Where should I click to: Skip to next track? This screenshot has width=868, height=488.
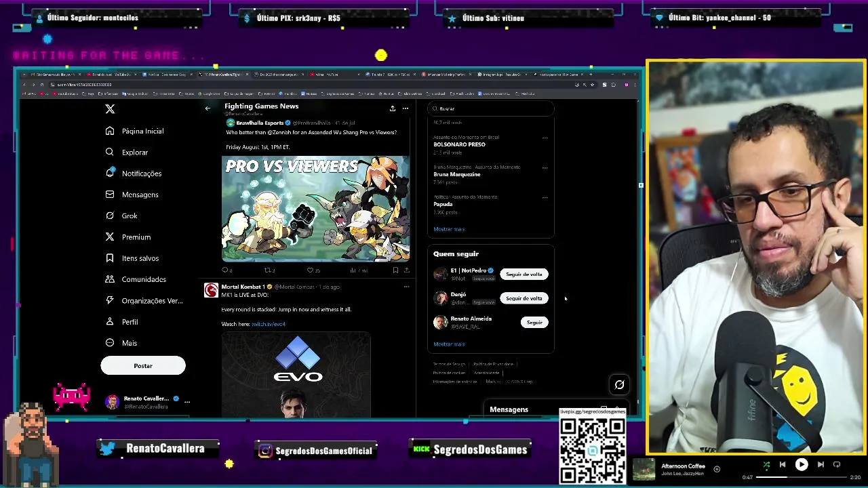tap(821, 465)
